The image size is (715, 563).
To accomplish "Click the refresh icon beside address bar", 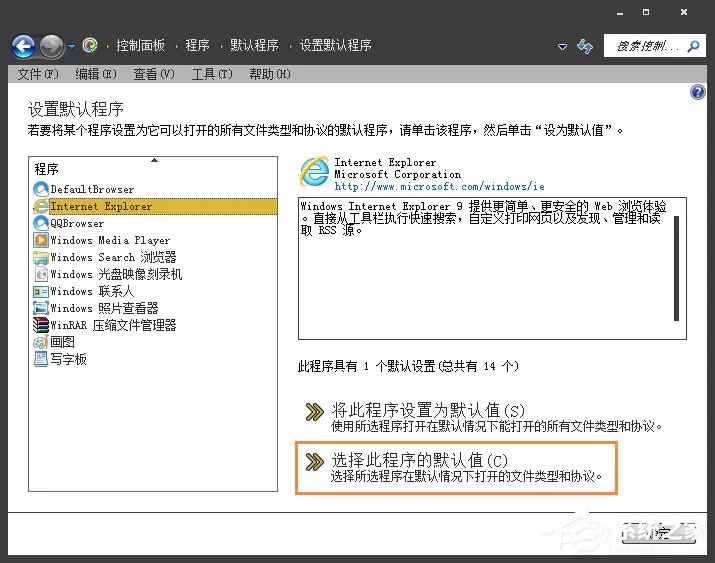I will click(585, 46).
